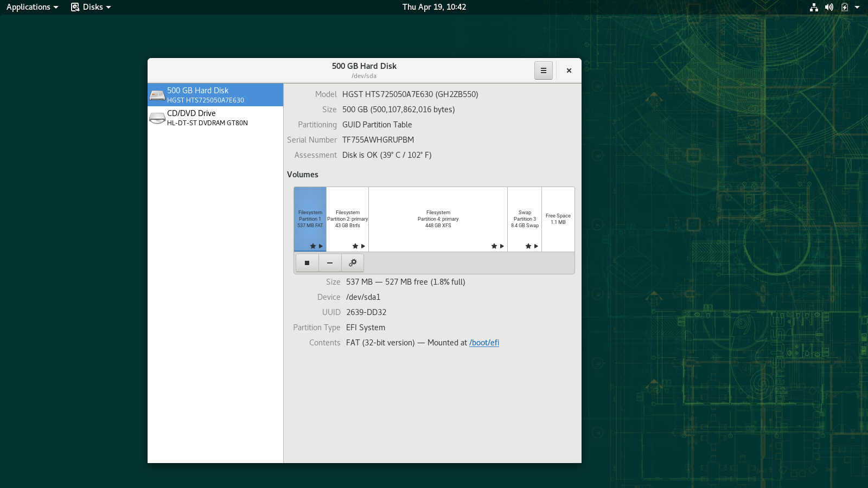Select the 1.1 MB Free Space block
This screenshot has width=868, height=488.
[558, 219]
